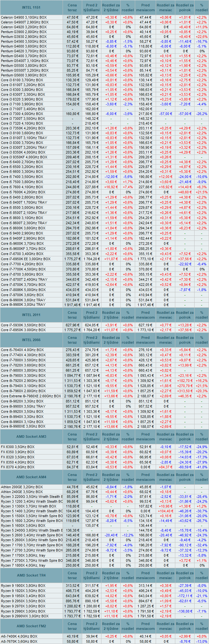
Task: Click +313,50 € half-year difference for Core i9-7960X
Action: coord(185,391)
